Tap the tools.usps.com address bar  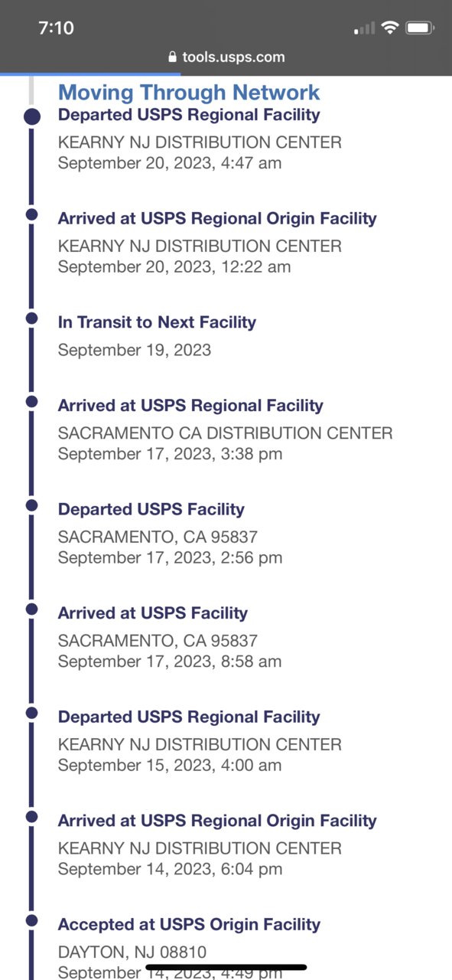(x=226, y=57)
